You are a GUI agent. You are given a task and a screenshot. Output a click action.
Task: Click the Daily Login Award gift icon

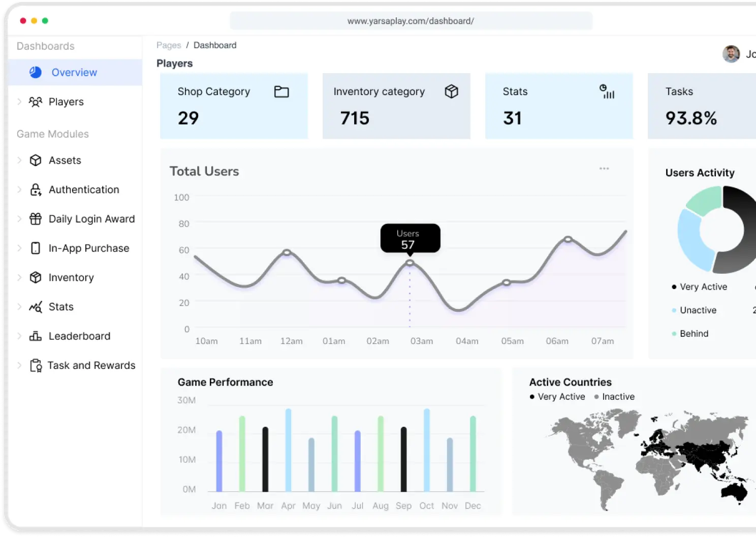(36, 219)
